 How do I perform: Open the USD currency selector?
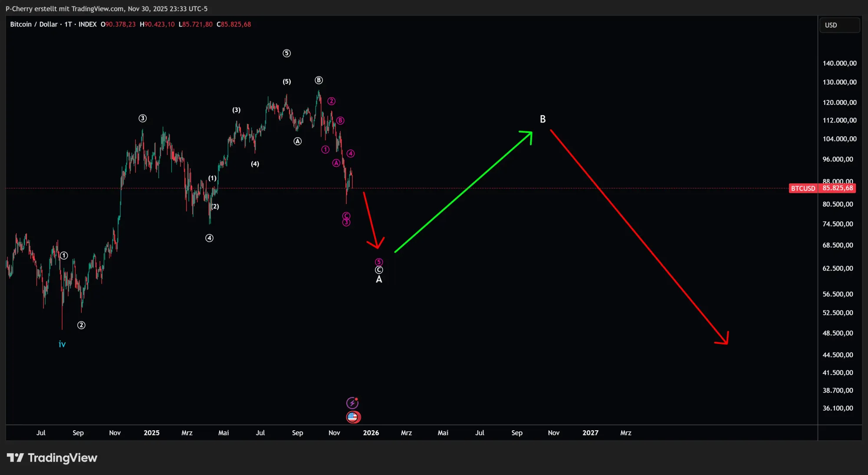(x=838, y=25)
